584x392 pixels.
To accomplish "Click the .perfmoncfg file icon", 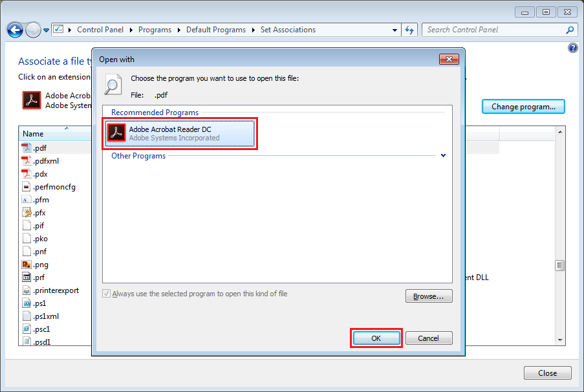I will 26,187.
